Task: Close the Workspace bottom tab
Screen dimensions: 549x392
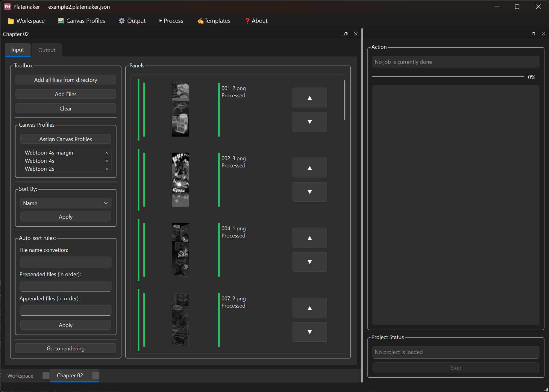Action: point(46,376)
